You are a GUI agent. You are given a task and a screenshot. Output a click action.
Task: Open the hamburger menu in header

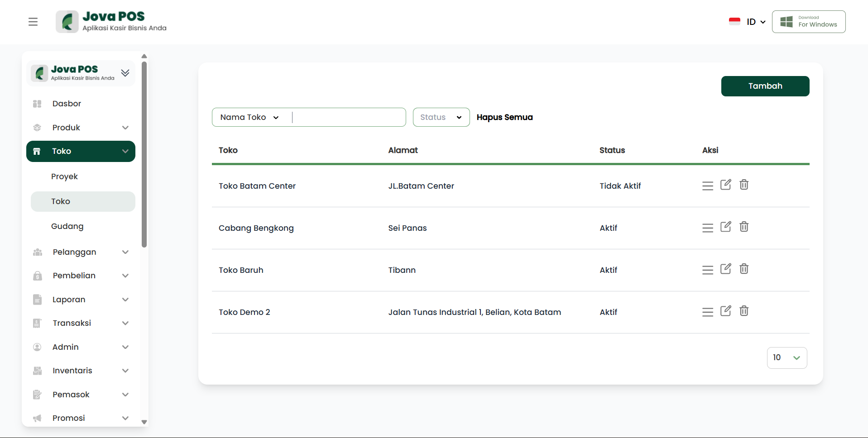coord(33,22)
